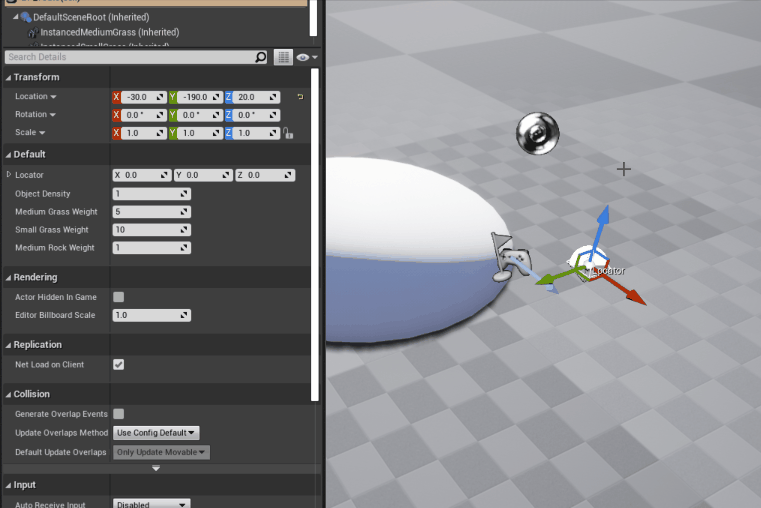The image size is (761, 508).
Task: Click the Actor Hidden In Game label
Action: [x=56, y=297]
